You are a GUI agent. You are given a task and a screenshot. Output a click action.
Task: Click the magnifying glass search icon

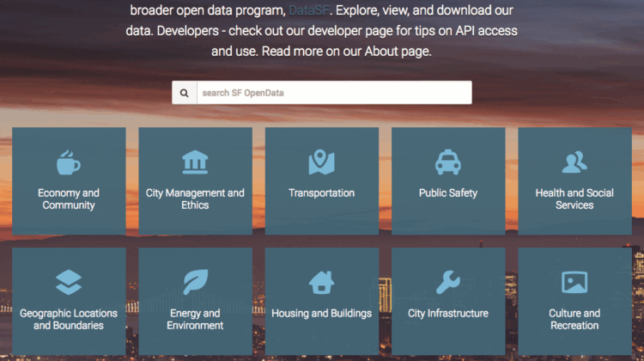pyautogui.click(x=184, y=93)
